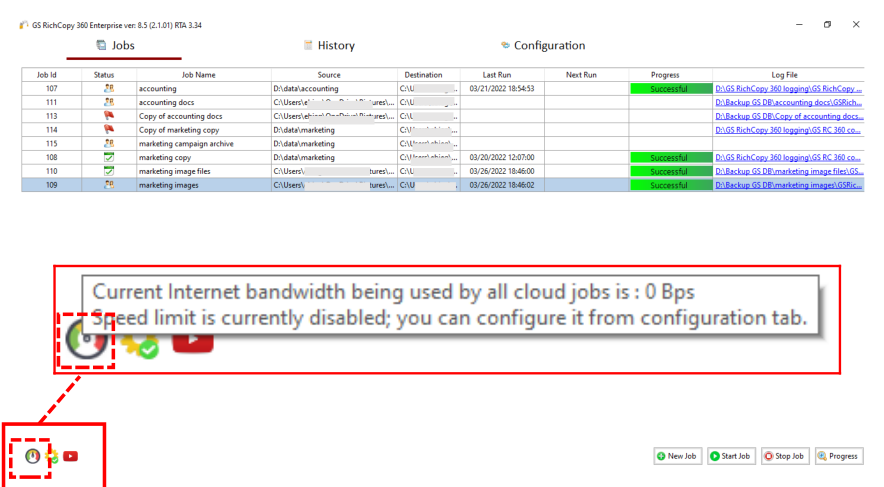The width and height of the screenshot is (884, 487).
Task: Select scheduled check icon of job 108
Action: click(109, 157)
